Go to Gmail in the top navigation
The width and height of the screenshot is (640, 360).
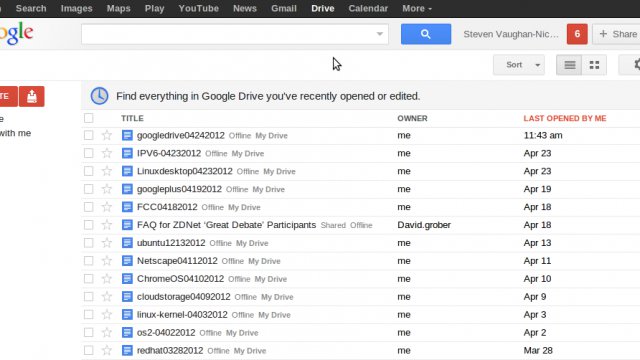click(284, 8)
